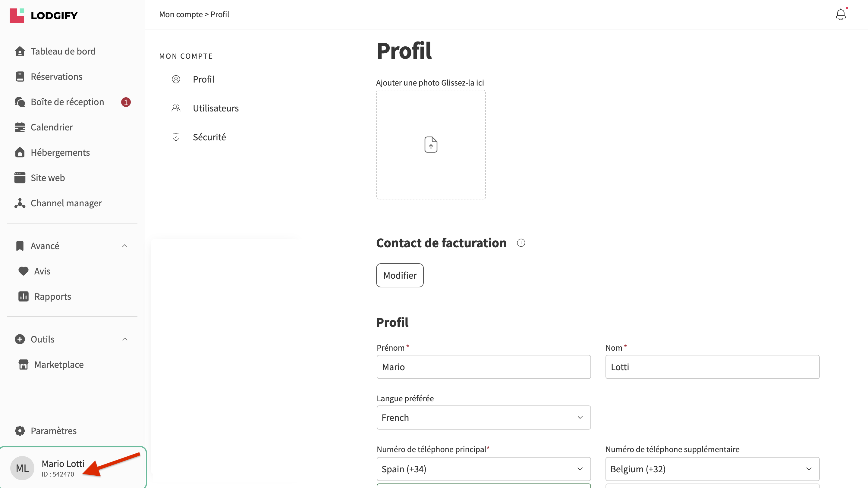Click the file upload icon in photo box
868x488 pixels.
coord(431,145)
